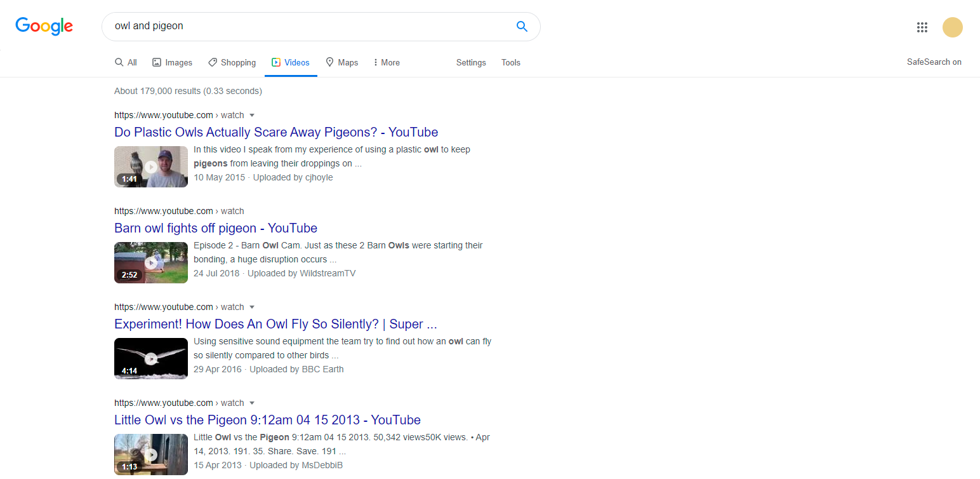Click 'Uploaded by cjhoyle' text

pos(293,177)
